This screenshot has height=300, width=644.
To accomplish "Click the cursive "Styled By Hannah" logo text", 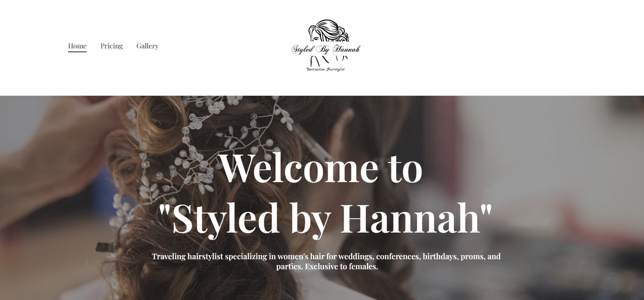I will (325, 49).
